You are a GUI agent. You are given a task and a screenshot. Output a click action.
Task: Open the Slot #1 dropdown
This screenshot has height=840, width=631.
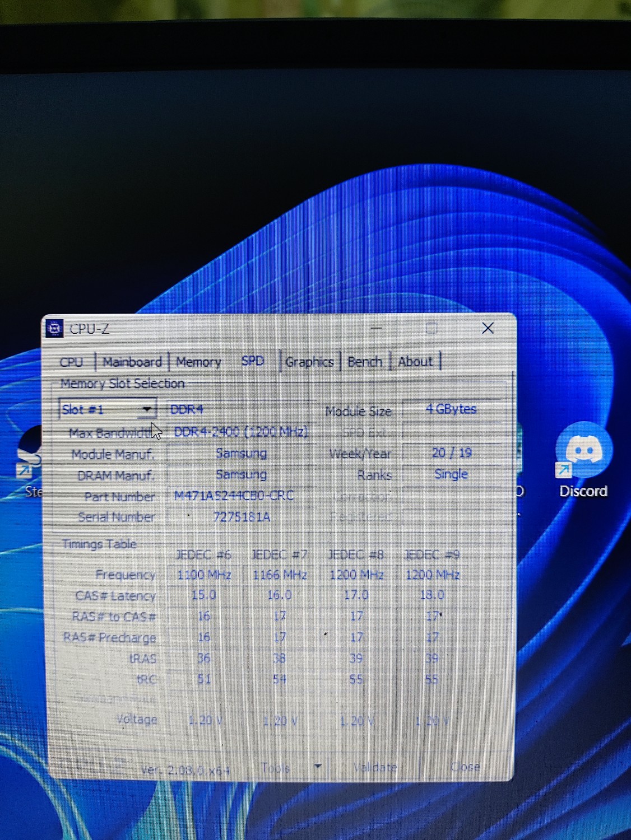107,409
